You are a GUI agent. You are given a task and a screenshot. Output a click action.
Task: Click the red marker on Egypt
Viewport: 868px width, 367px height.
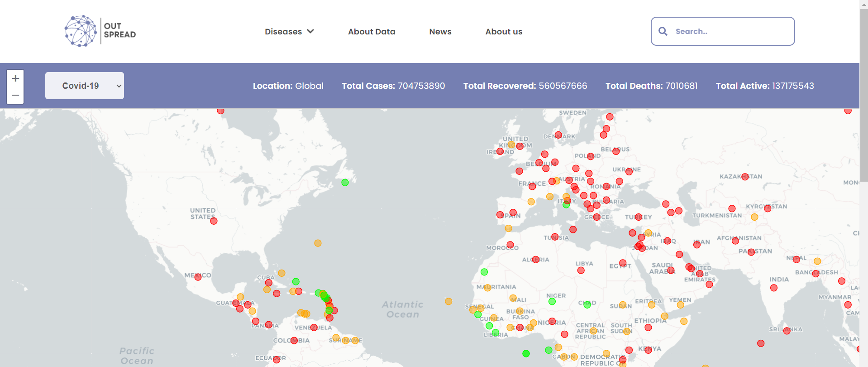(x=623, y=263)
